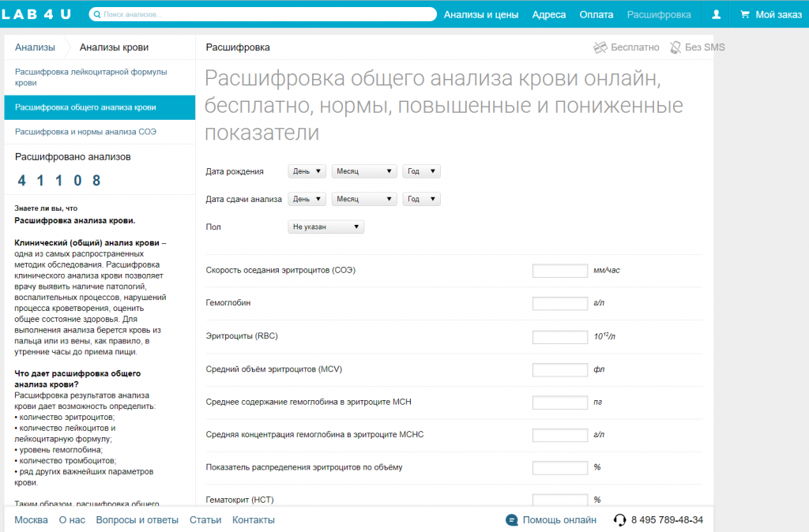Expand the analysis date Год dropdown
The width and height of the screenshot is (809, 532).
[421, 200]
